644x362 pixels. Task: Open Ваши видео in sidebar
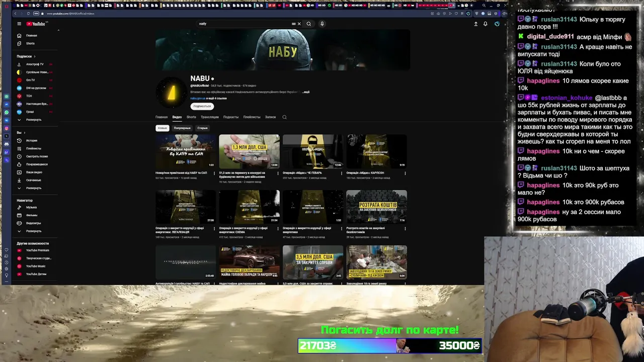coord(34,172)
